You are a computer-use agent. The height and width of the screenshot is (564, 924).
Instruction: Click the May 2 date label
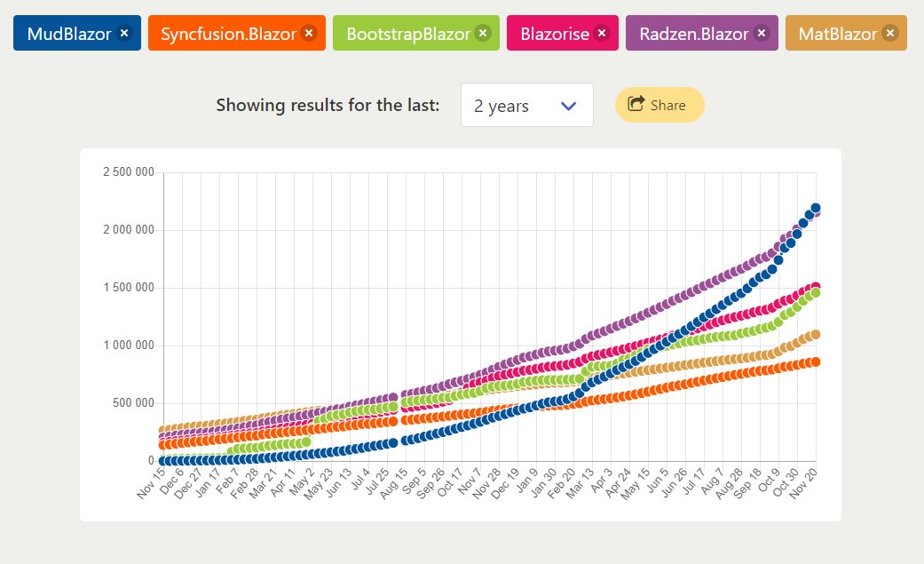(x=301, y=482)
